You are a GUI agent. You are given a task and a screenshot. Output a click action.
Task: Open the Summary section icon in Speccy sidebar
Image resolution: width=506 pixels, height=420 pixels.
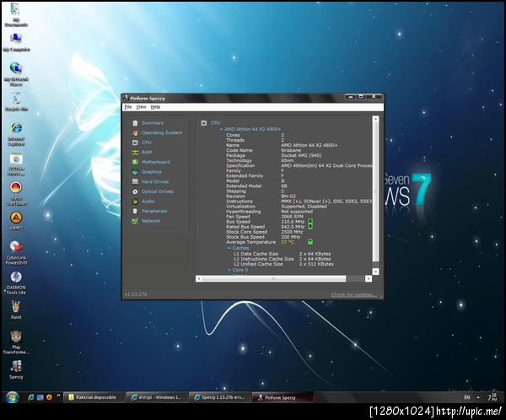(x=135, y=123)
